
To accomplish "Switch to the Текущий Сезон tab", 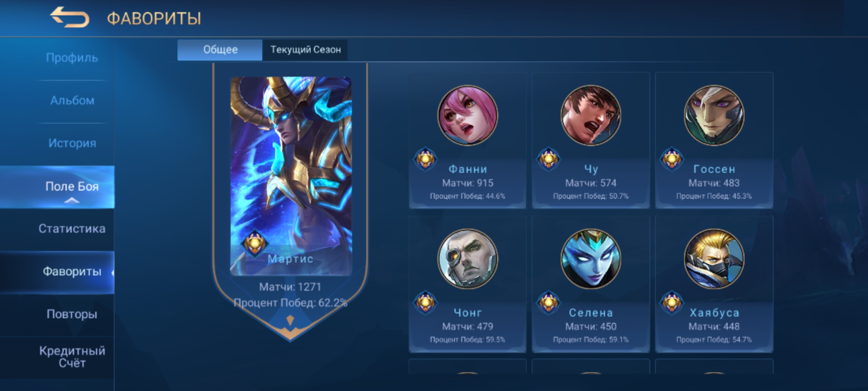I will tap(305, 50).
